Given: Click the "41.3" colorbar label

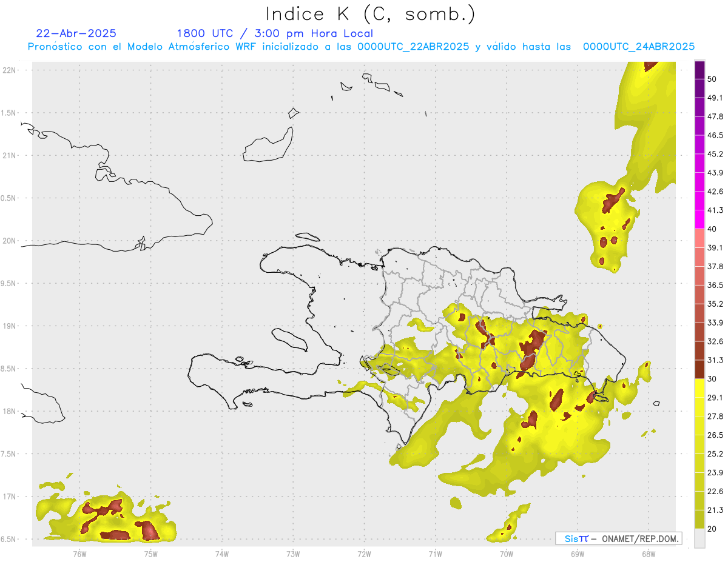Looking at the screenshot, I should (715, 210).
